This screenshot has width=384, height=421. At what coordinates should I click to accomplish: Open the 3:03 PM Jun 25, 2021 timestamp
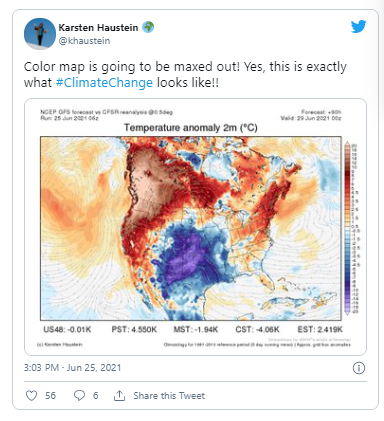(x=72, y=368)
